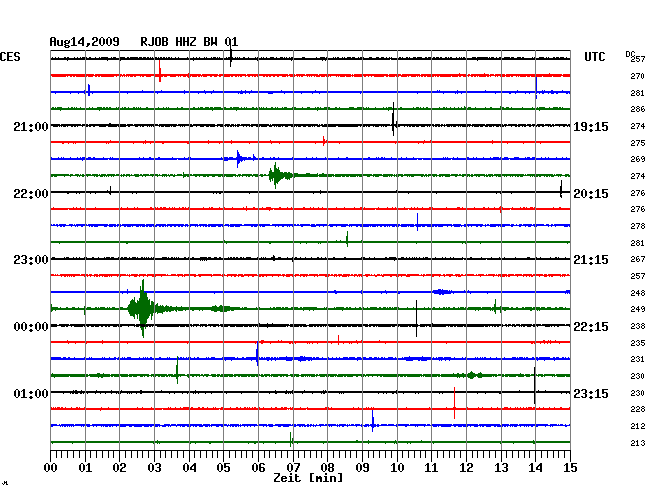Click DC value 212

(638, 426)
